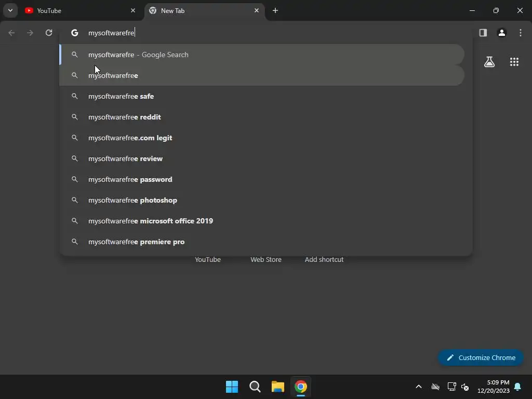This screenshot has height=399, width=532.
Task: Select 'mysoftwarefree reddit' suggestion
Action: click(x=262, y=117)
